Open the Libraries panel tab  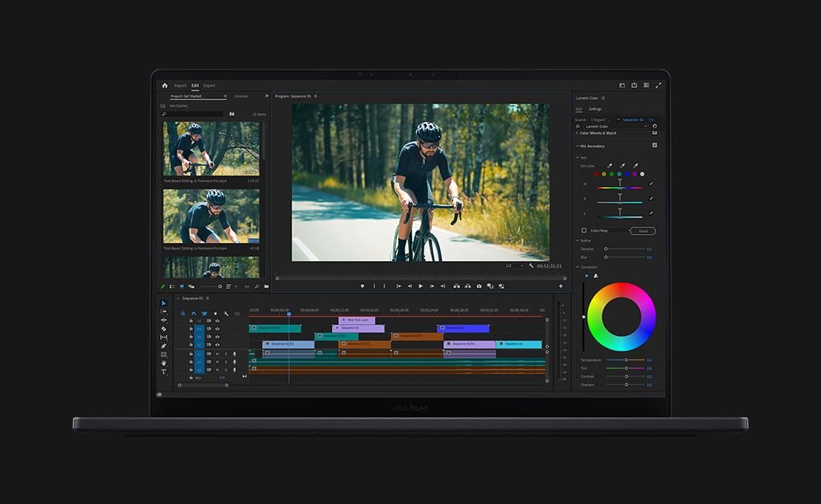(240, 96)
